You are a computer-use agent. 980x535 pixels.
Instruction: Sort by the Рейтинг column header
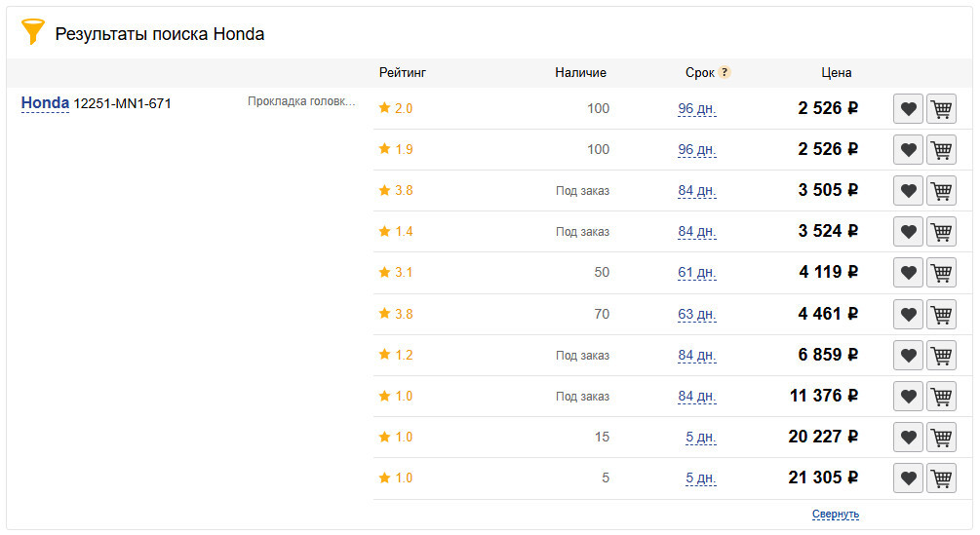click(403, 72)
